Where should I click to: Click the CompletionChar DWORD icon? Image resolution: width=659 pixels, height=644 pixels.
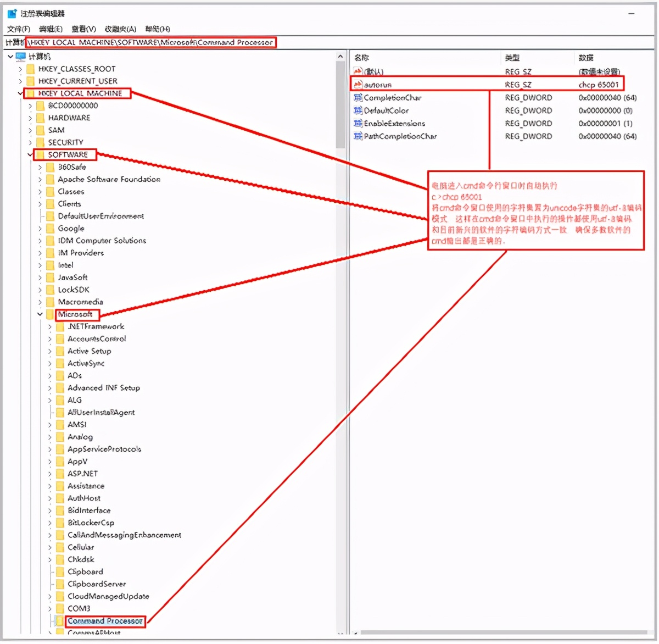358,98
